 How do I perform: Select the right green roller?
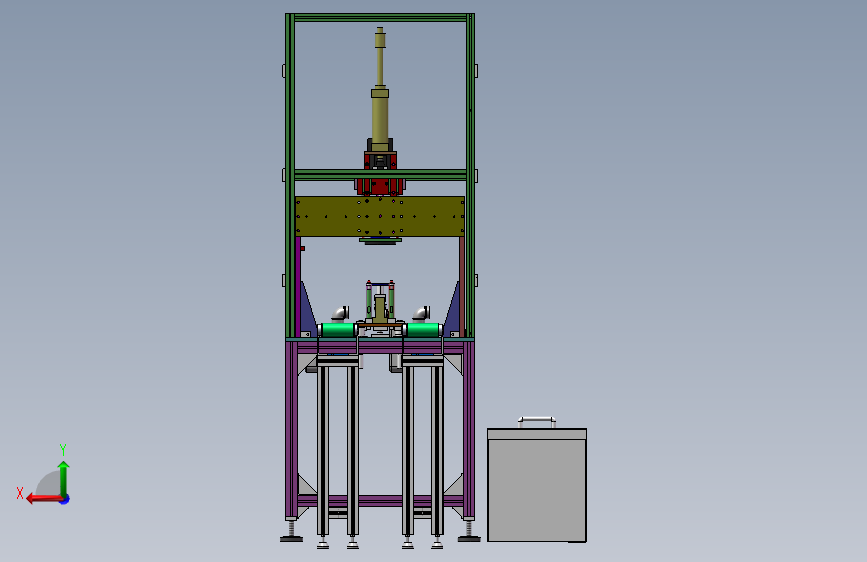click(423, 330)
